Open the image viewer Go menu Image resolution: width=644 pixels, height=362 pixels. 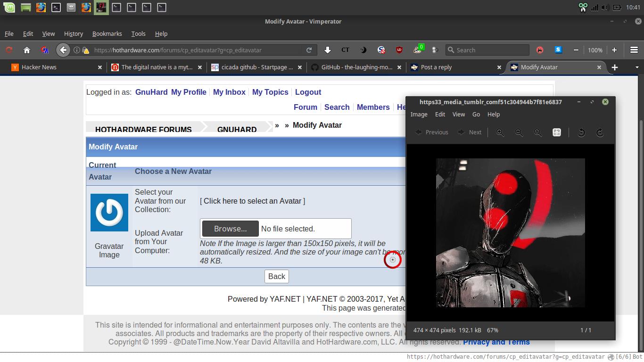[x=476, y=115]
